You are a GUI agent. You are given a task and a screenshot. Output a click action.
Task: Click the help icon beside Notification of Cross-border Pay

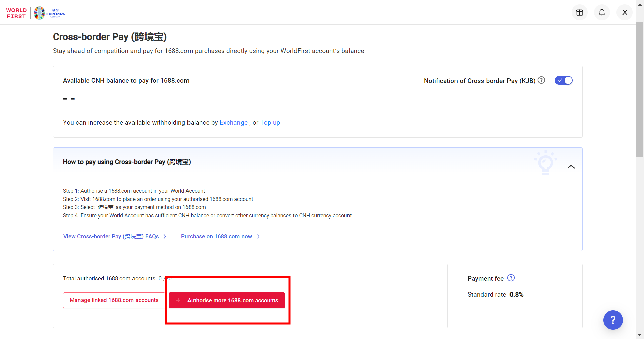tap(541, 80)
